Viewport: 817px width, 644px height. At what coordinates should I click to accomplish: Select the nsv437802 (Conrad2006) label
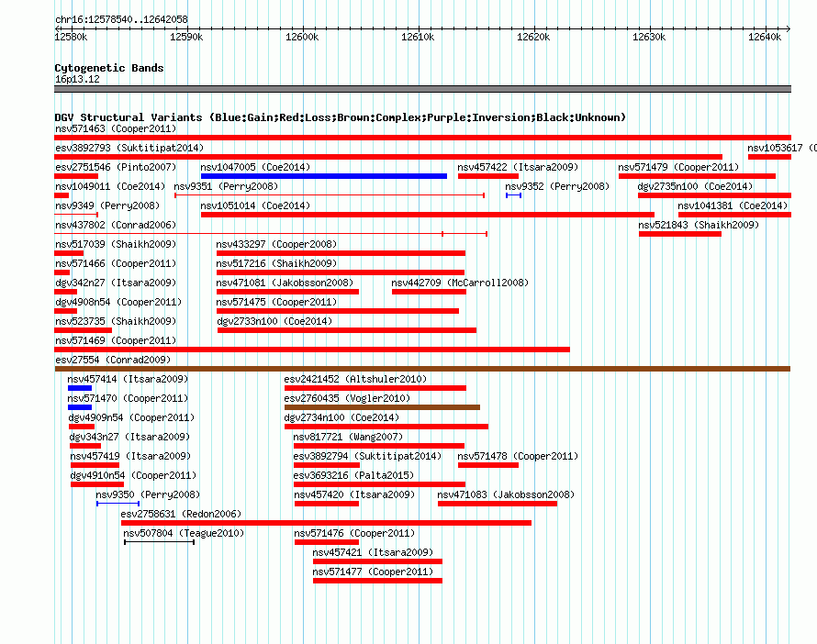click(x=116, y=225)
